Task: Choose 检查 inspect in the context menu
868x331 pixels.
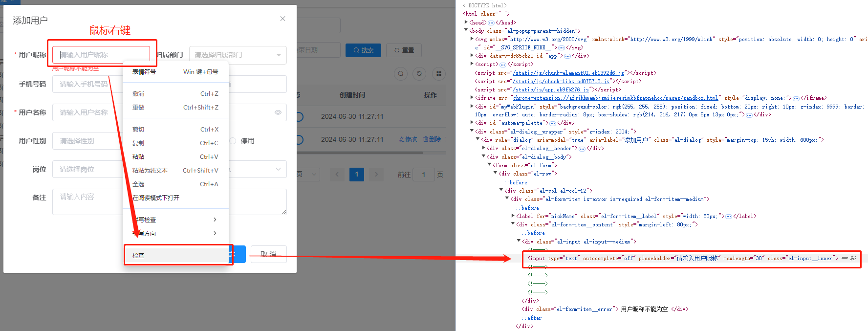Action: (x=175, y=255)
